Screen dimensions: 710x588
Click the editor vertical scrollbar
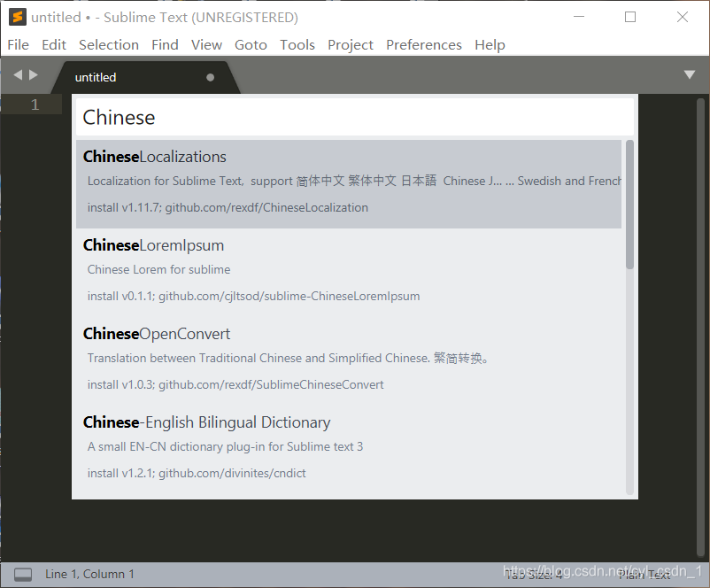click(700, 327)
